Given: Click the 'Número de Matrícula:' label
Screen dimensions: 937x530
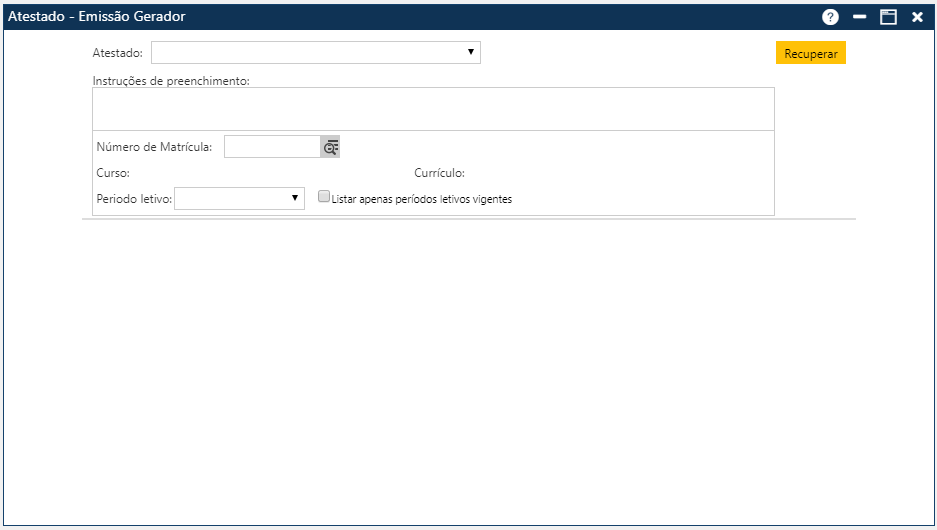Looking at the screenshot, I should click(x=154, y=147).
